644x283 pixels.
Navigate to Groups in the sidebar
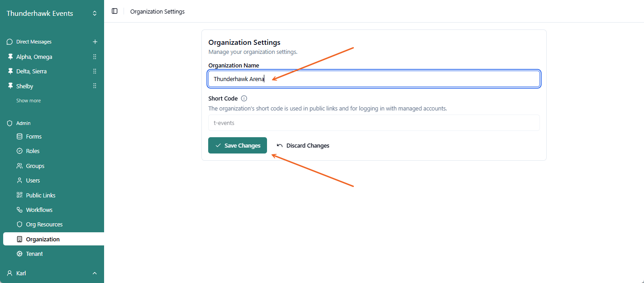(35, 166)
